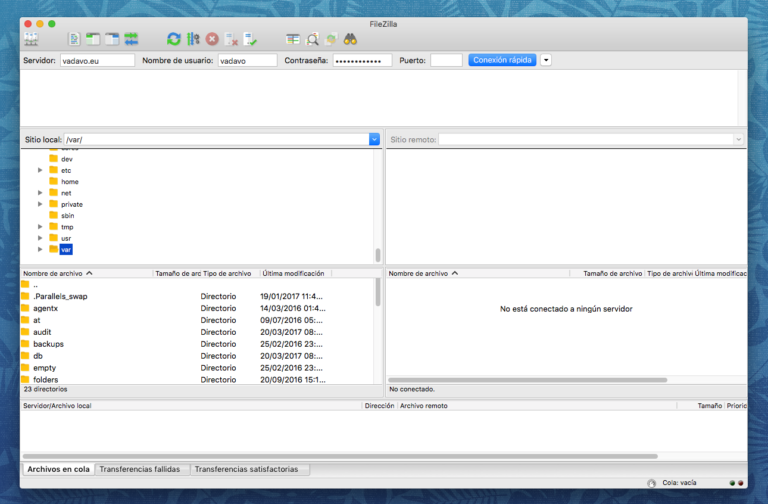Click the Conexión rápida button
Image resolution: width=768 pixels, height=504 pixels.
502,60
